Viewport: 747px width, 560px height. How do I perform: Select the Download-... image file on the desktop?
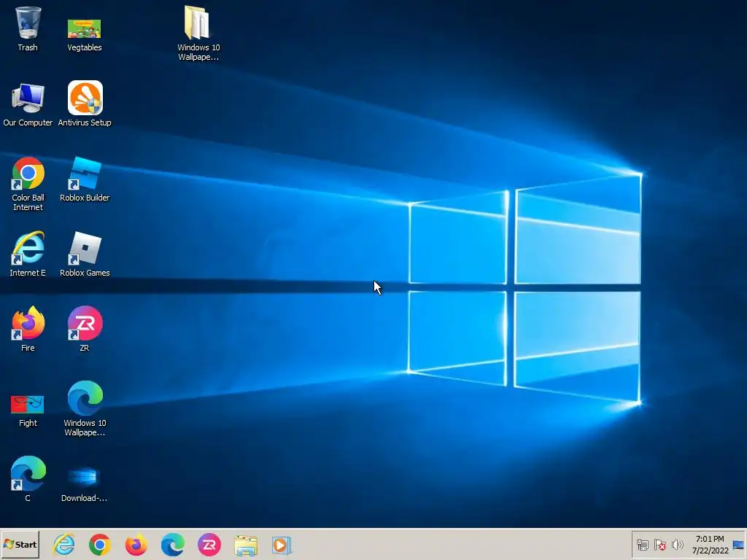(84, 484)
